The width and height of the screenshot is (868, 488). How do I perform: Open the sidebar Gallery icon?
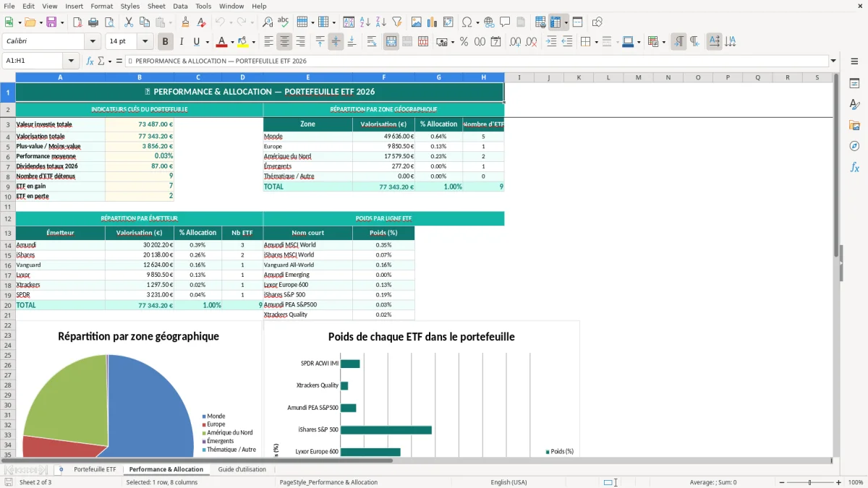coord(854,125)
